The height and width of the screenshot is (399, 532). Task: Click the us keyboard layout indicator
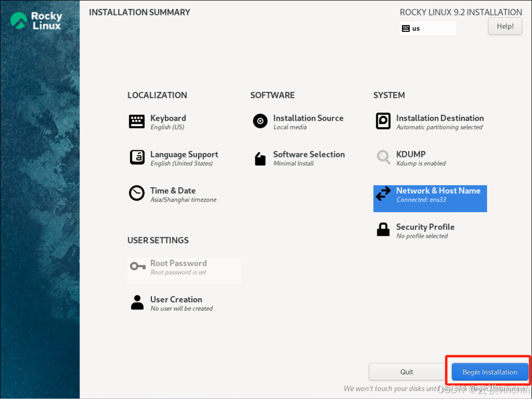(427, 28)
